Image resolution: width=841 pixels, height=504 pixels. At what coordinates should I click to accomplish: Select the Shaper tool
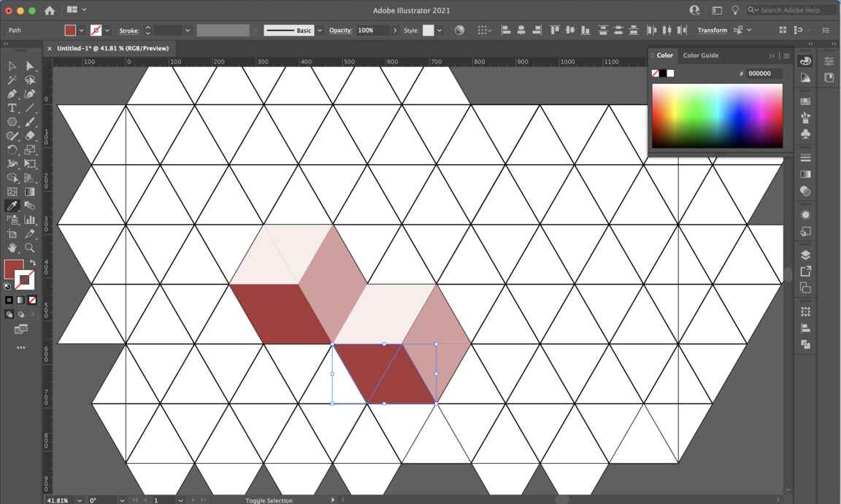12,136
